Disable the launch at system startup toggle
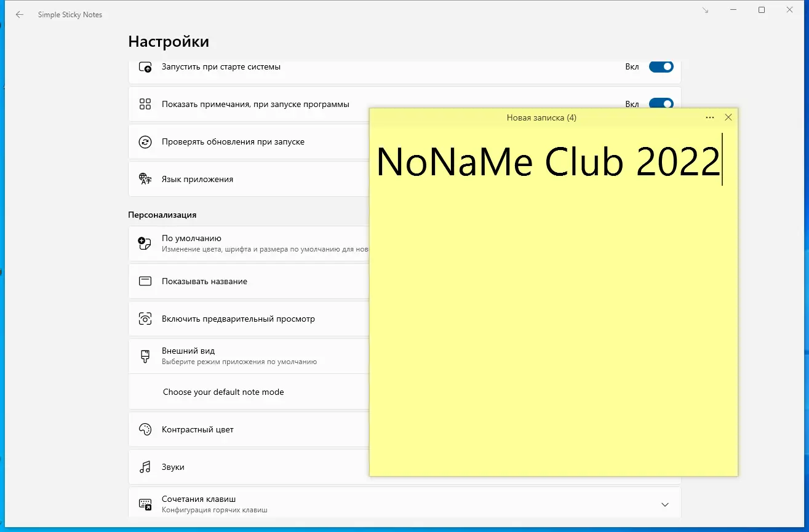Image resolution: width=809 pixels, height=532 pixels. click(661, 66)
